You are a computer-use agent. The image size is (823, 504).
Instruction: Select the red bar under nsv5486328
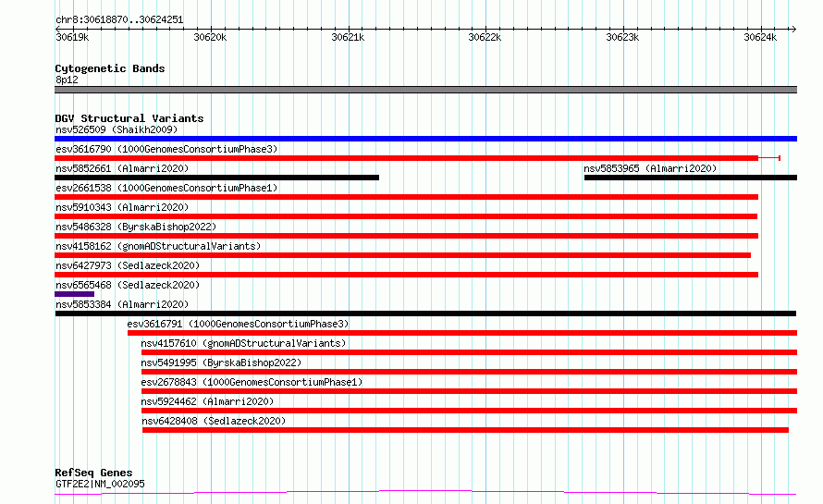tap(406, 236)
